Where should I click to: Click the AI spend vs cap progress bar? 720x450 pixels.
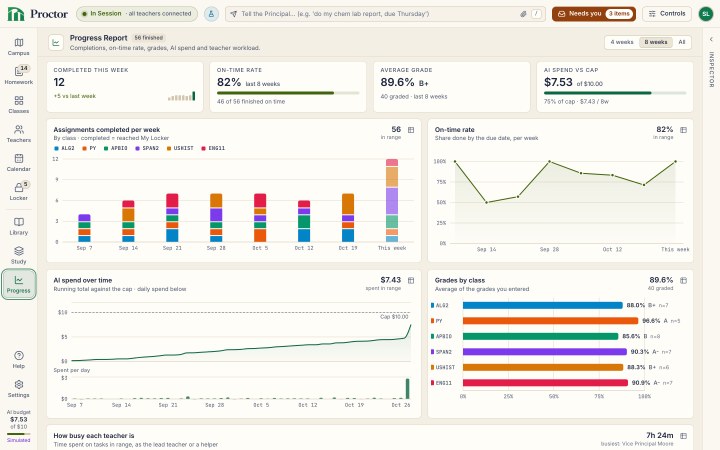pos(615,93)
